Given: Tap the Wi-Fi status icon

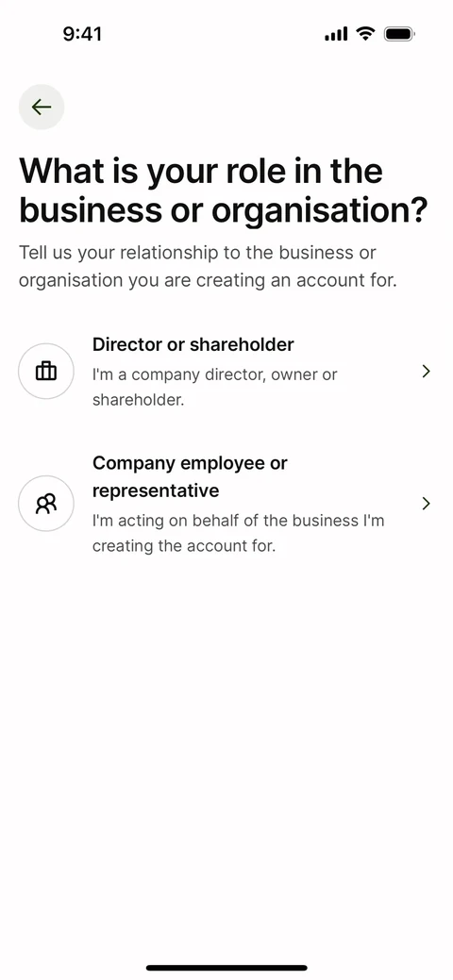Looking at the screenshot, I should (365, 34).
